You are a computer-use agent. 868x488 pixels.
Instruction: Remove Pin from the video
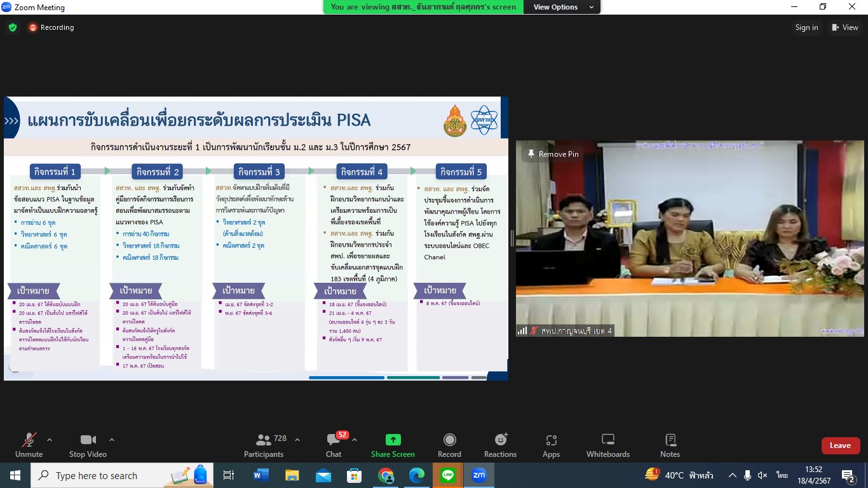pos(553,154)
